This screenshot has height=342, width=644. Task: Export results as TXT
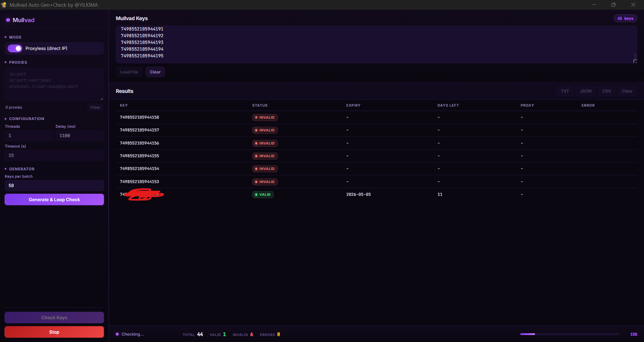tap(565, 91)
